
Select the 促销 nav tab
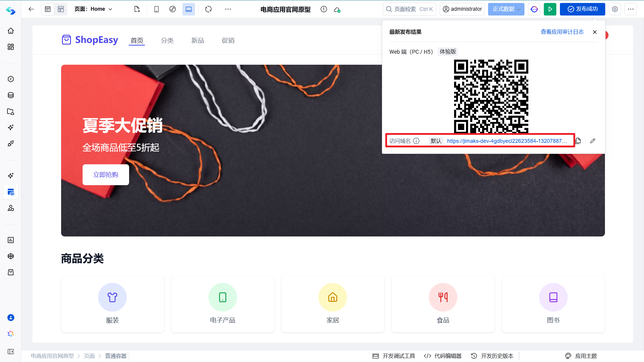pyautogui.click(x=228, y=41)
